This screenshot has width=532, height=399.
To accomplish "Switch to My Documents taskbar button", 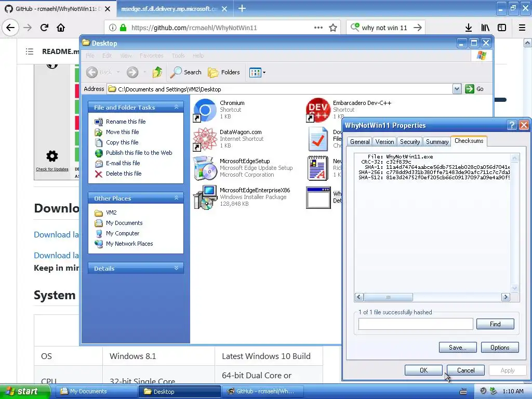I will point(97,391).
